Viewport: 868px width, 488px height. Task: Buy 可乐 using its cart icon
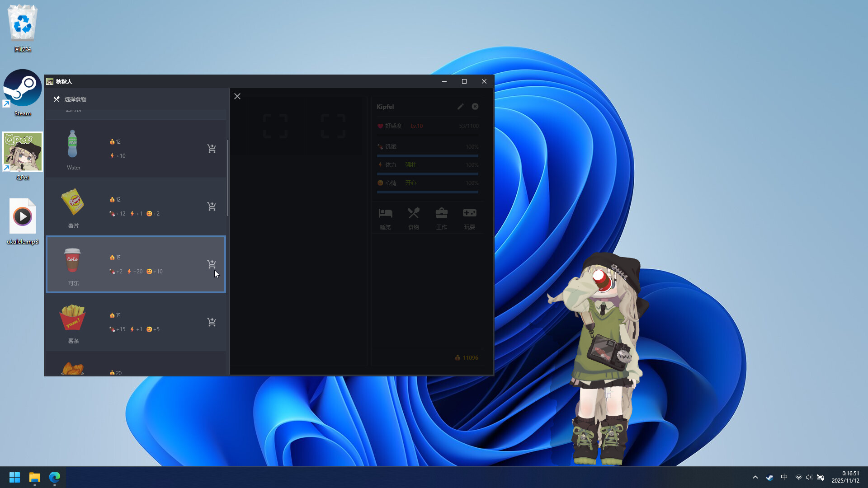click(x=212, y=264)
